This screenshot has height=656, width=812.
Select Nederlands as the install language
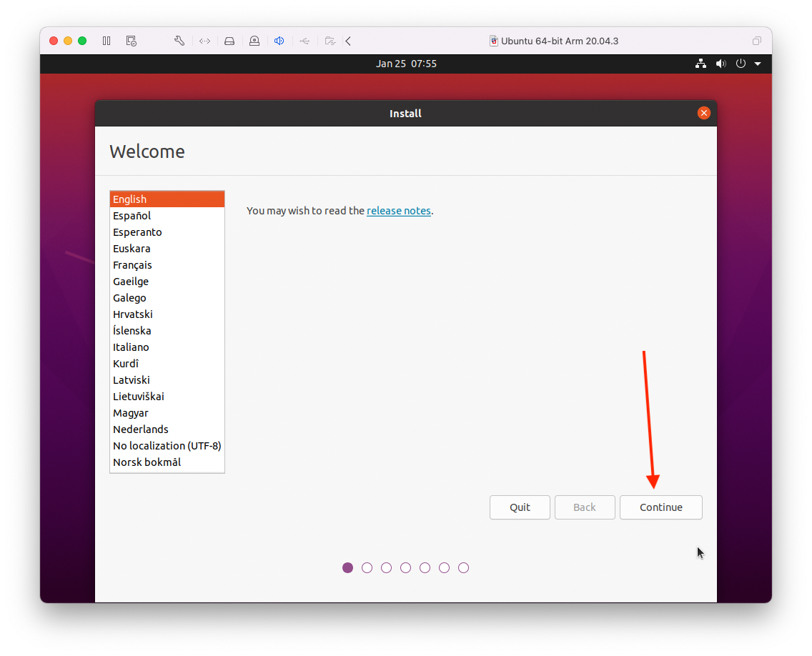click(x=141, y=429)
